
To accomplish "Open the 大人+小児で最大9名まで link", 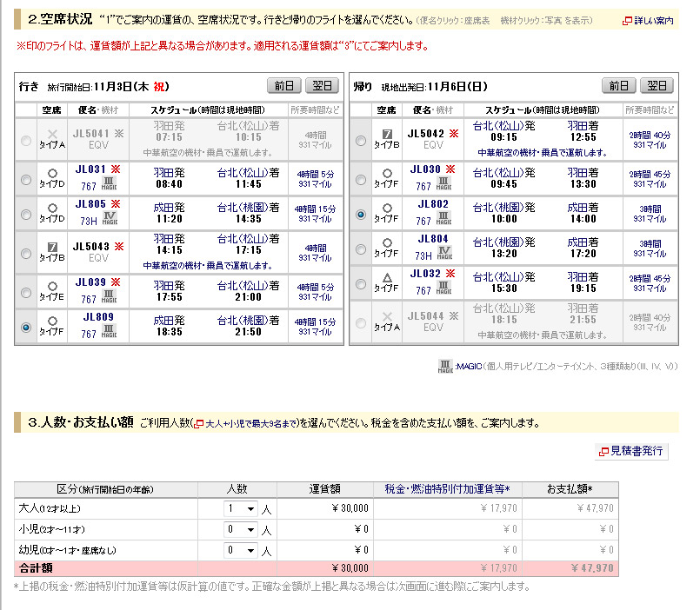I will click(x=245, y=423).
